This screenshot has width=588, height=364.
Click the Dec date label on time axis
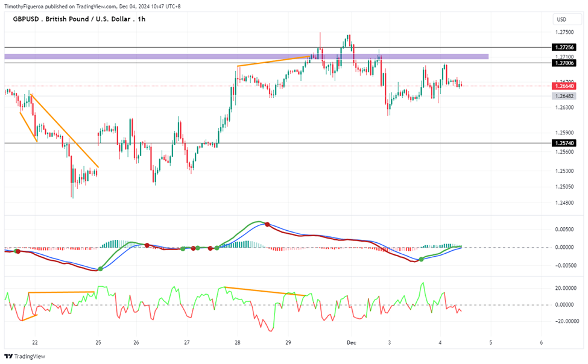pos(352,343)
